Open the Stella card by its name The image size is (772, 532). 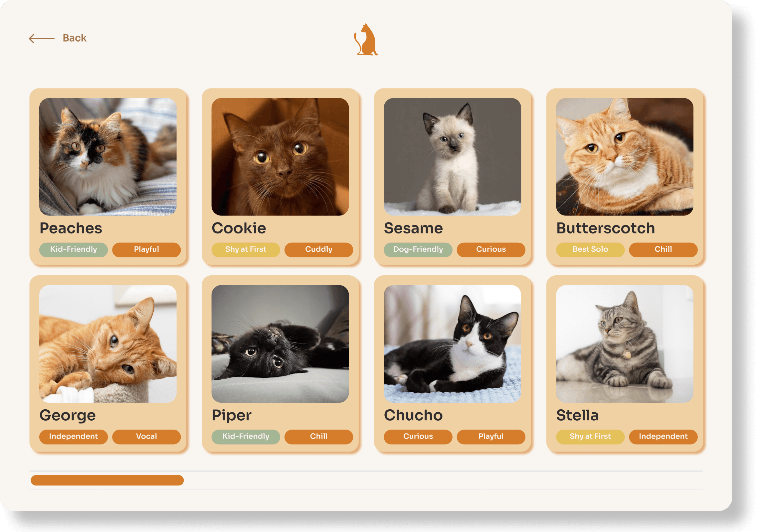click(577, 415)
